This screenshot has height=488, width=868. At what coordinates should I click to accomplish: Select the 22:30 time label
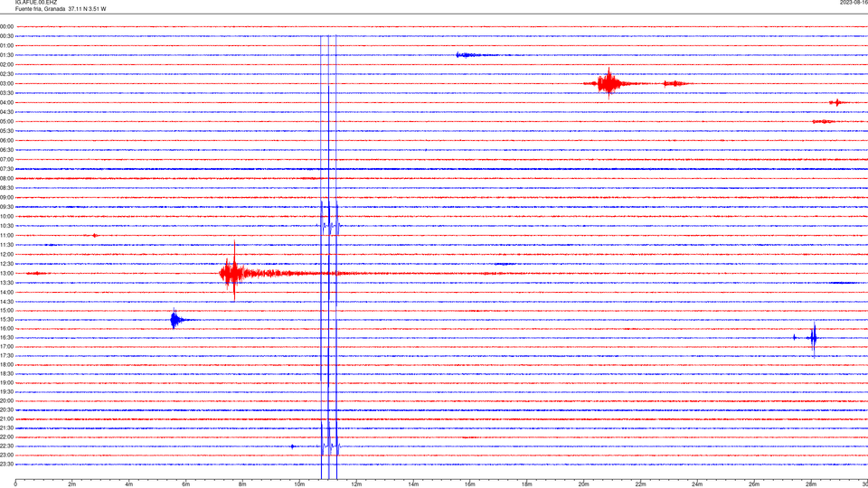(x=6, y=446)
